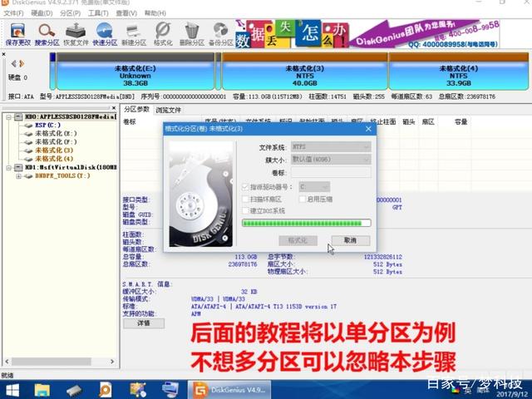
Task: Select the DiskGenius taskbar button
Action: 229,390
